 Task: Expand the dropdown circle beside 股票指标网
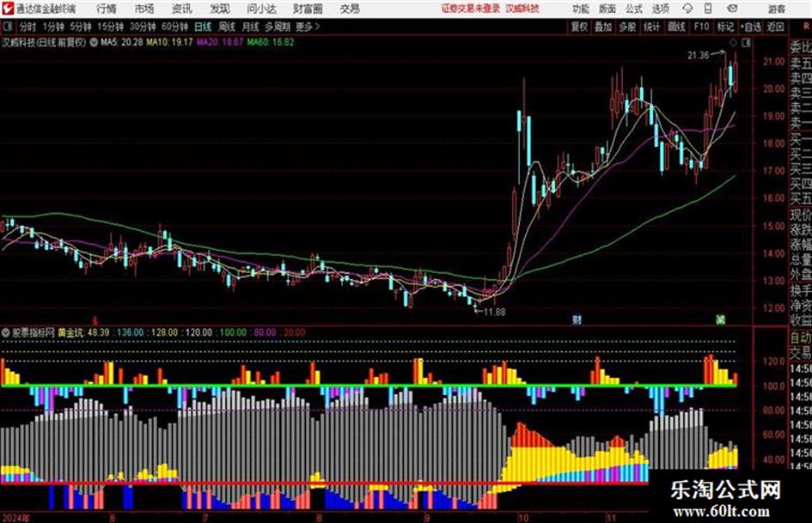click(6, 332)
